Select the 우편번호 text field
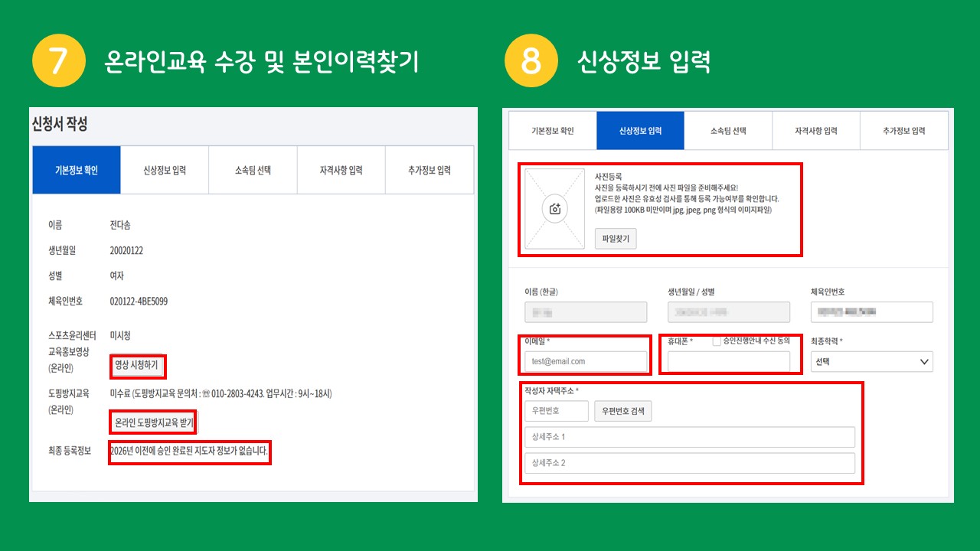The height and width of the screenshot is (551, 980). tap(557, 411)
